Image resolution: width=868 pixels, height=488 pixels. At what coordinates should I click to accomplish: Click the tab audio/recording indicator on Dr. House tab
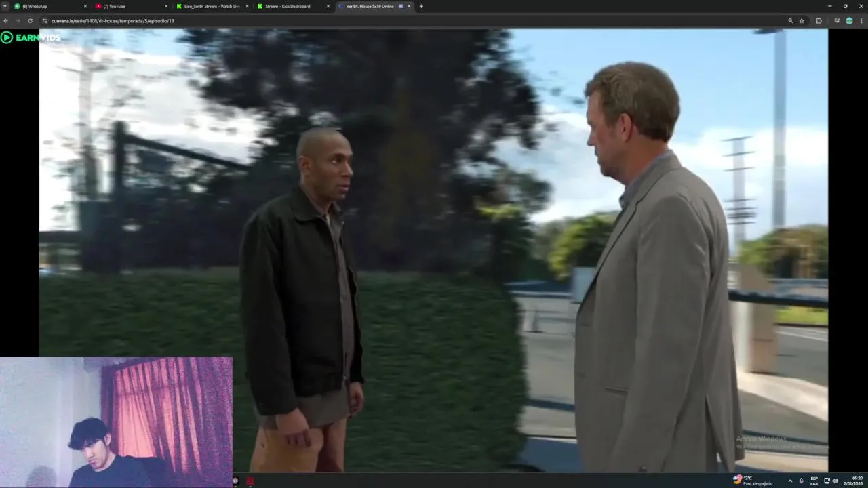pyautogui.click(x=401, y=6)
